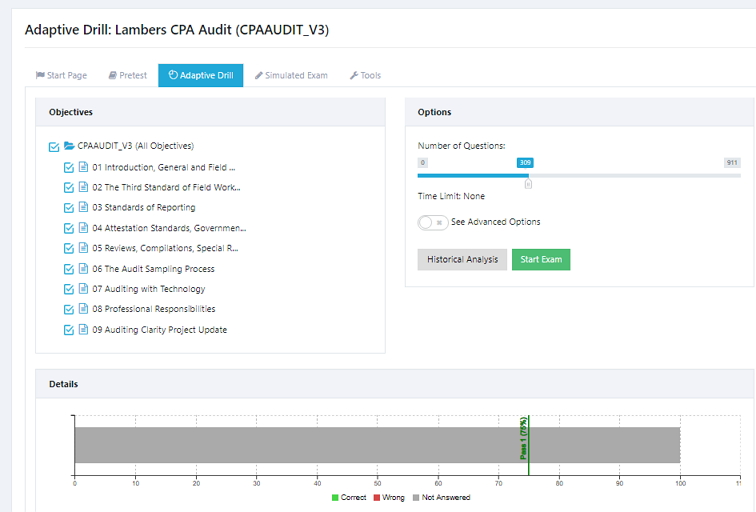Click document icon for 06 Audit Sampling Process

(83, 268)
